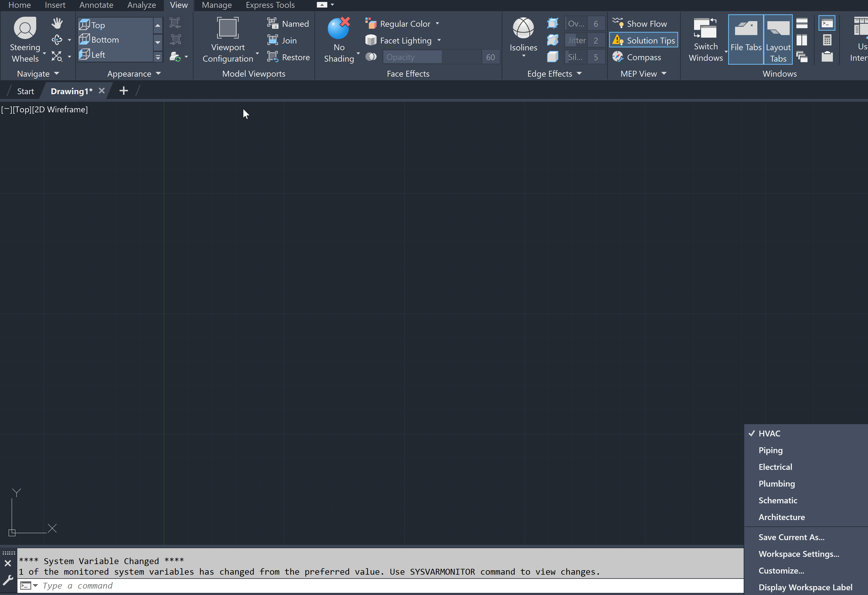The image size is (868, 595).
Task: Select the Pan hand tool
Action: (x=57, y=23)
